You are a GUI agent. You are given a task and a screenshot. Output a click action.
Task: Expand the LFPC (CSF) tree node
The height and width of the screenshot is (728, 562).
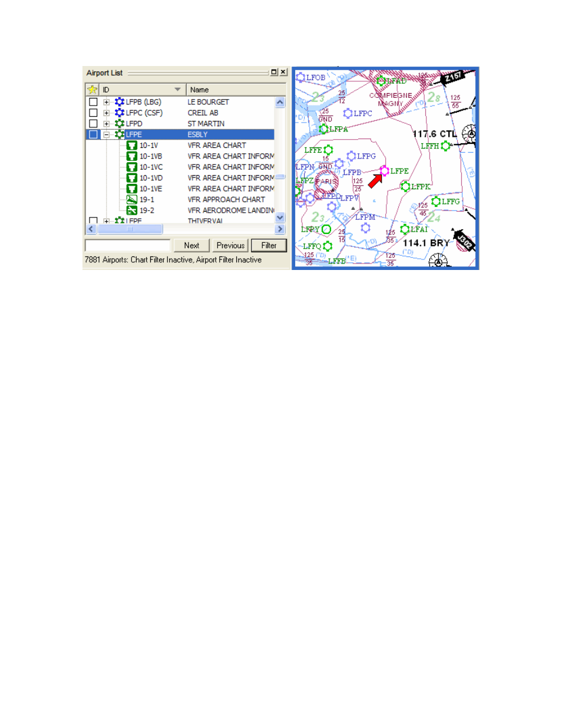(x=107, y=113)
